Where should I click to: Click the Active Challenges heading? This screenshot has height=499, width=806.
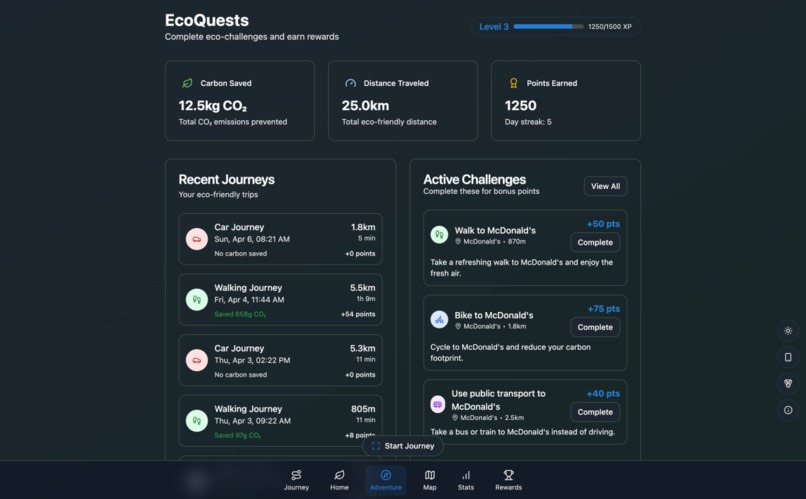[x=474, y=179]
